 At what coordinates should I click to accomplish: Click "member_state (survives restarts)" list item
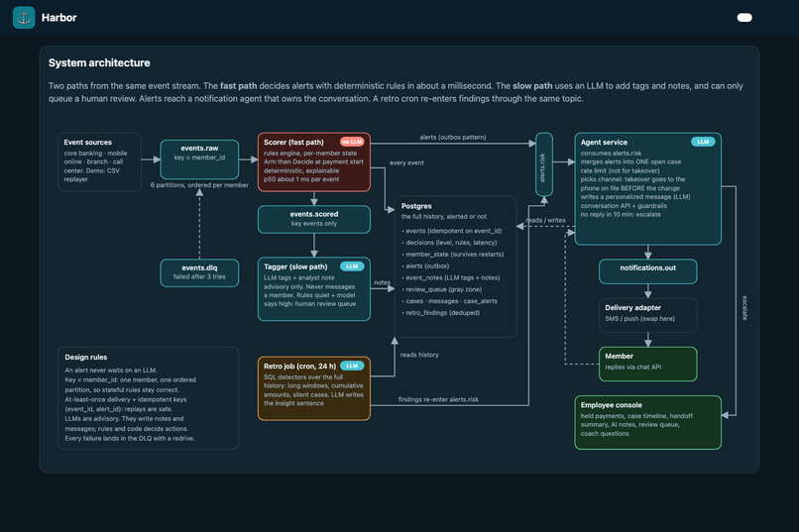[455, 254]
